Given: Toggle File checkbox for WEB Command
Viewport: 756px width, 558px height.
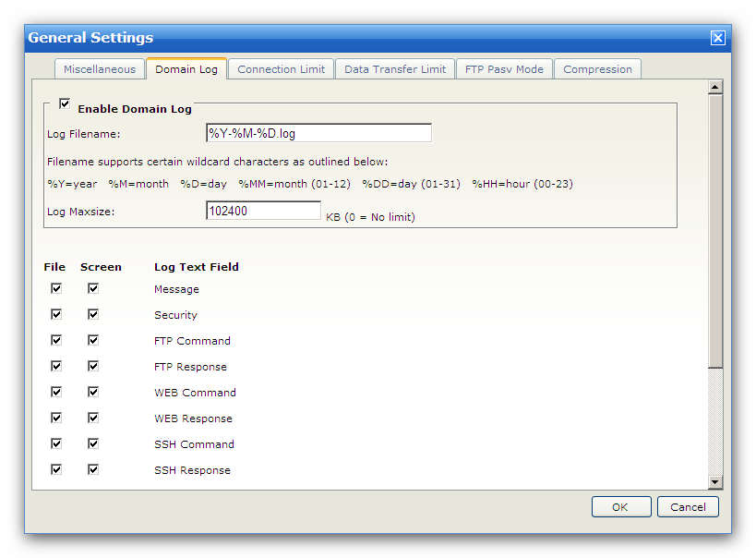Looking at the screenshot, I should tap(56, 392).
